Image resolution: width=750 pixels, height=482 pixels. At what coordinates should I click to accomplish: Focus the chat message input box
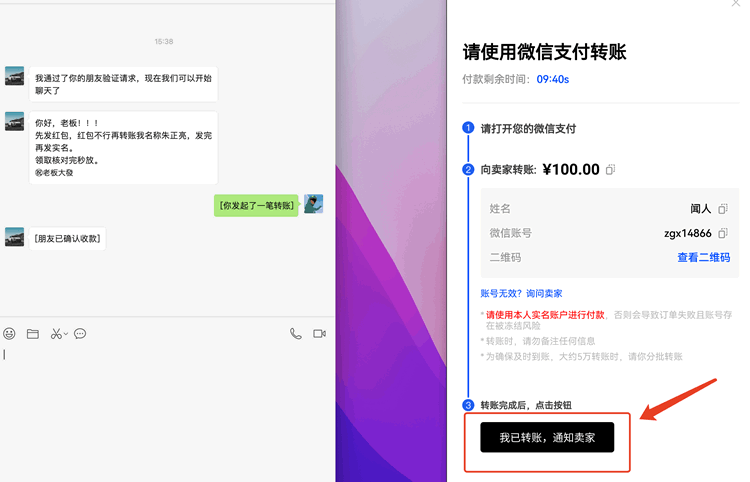160,400
